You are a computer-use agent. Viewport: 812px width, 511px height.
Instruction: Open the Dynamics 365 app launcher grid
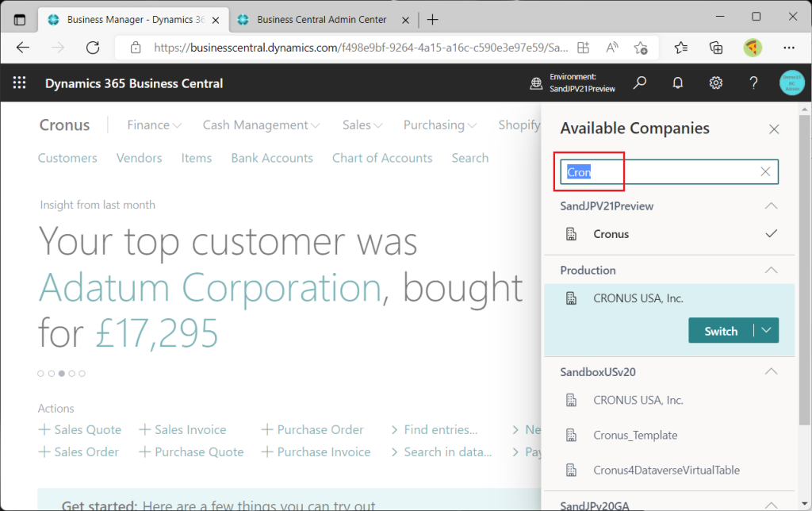point(19,83)
